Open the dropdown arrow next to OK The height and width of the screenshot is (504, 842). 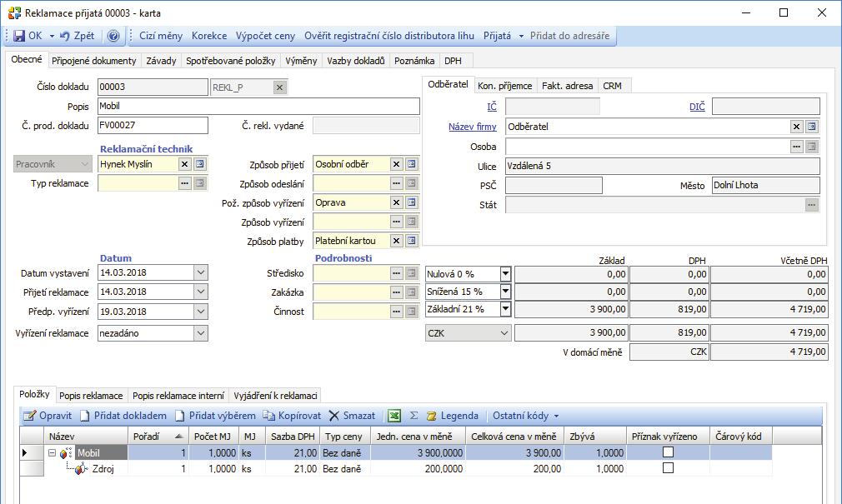click(52, 36)
